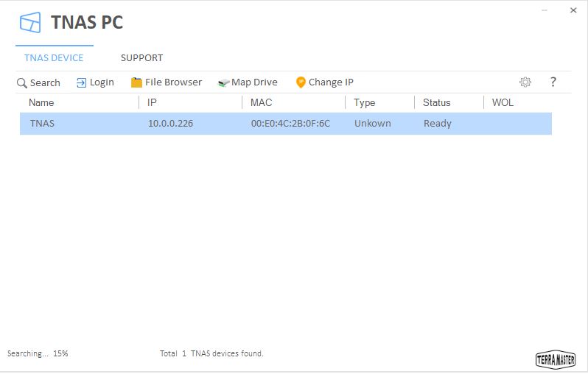Click the Login arrow icon
The width and height of the screenshot is (588, 374).
point(81,82)
